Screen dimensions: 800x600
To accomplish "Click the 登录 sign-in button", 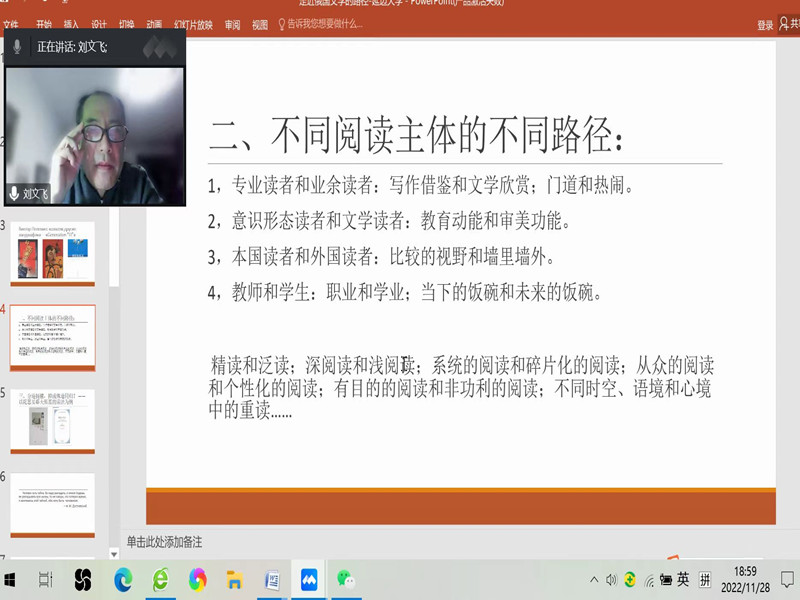I will (765, 25).
